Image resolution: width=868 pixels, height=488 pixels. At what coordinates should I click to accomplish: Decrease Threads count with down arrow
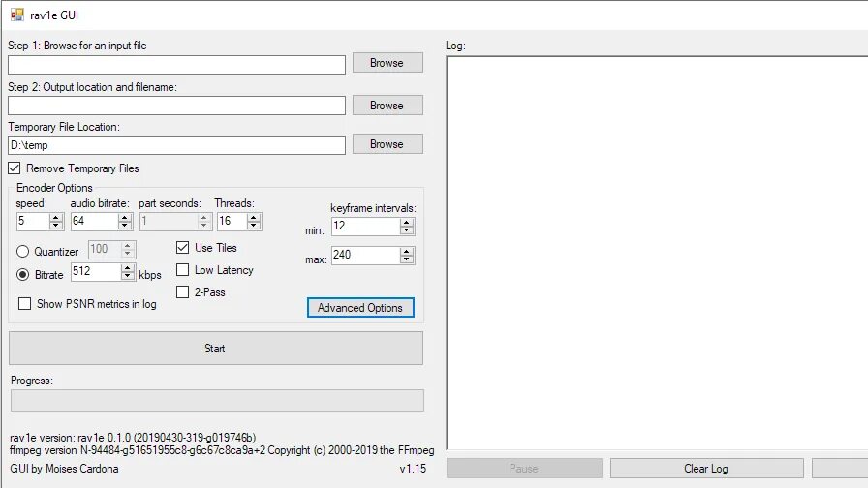click(254, 226)
